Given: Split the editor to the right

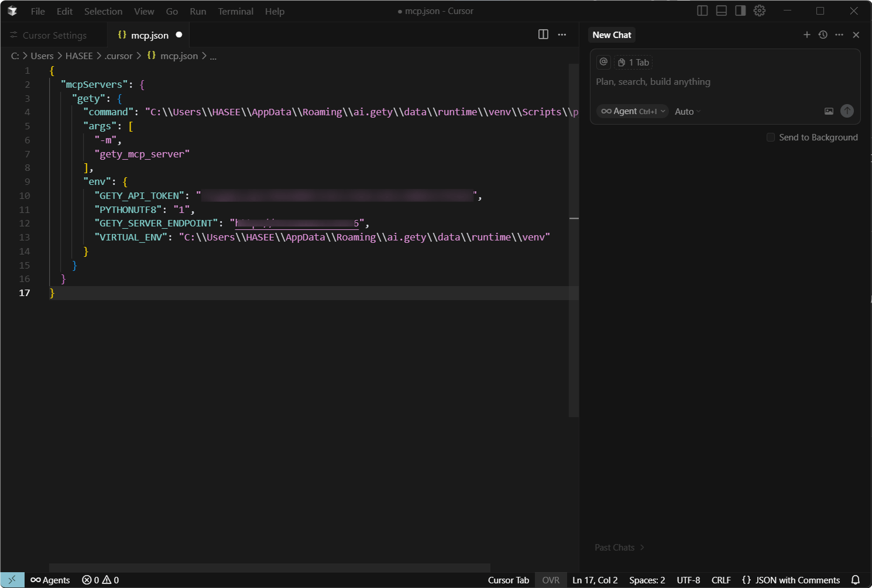Looking at the screenshot, I should click(x=543, y=35).
